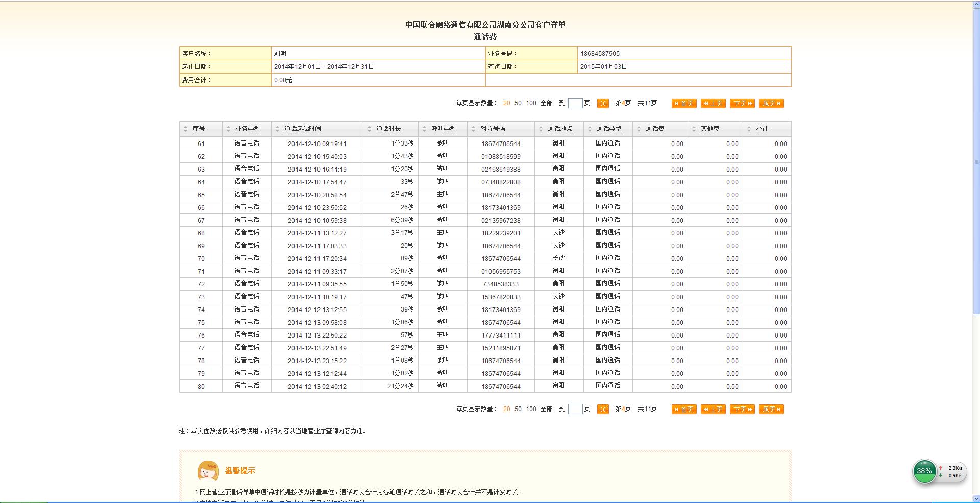980x503 pixels.
Task: Sort by 通话起始时间 column
Action: [302, 129]
